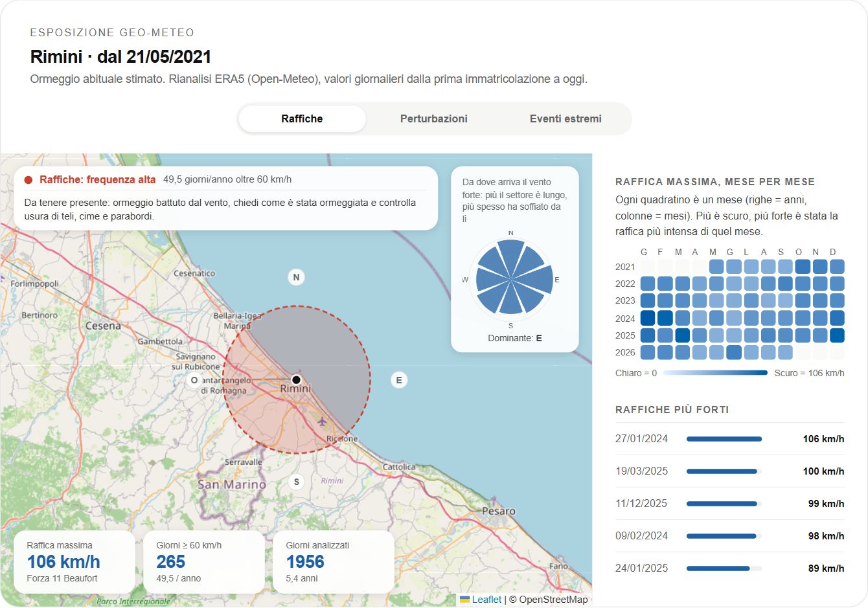Click the red dot beside Raffiche: frequenza alta
This screenshot has width=868, height=608.
coord(29,180)
